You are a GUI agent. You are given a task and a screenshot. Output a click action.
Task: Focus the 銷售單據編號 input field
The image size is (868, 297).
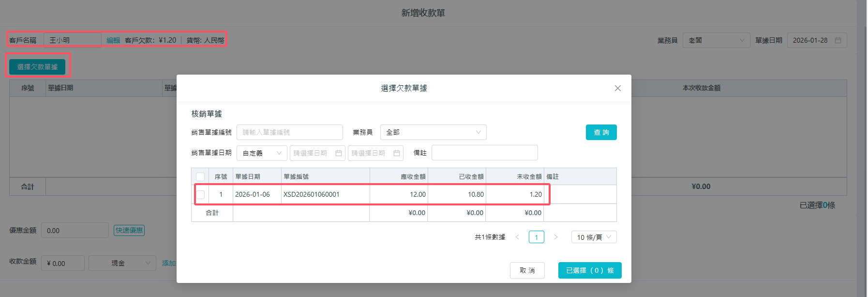[289, 132]
